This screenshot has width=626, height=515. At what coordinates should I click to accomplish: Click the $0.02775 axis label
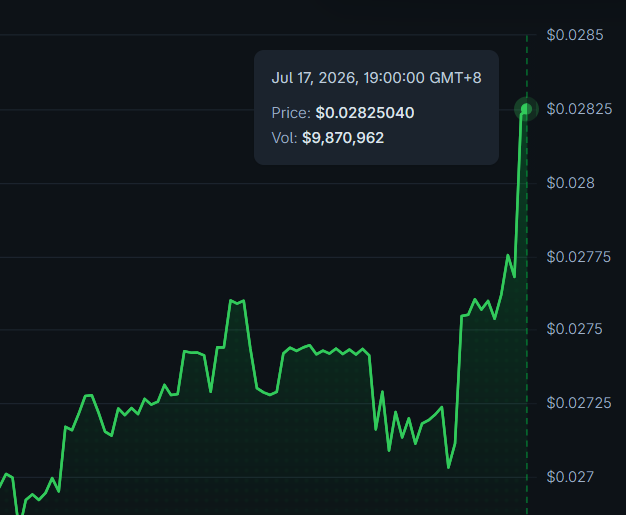point(578,257)
